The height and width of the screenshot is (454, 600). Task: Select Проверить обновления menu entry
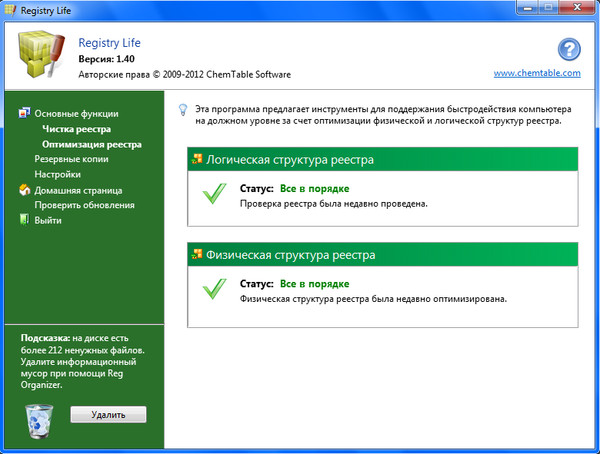(x=84, y=205)
